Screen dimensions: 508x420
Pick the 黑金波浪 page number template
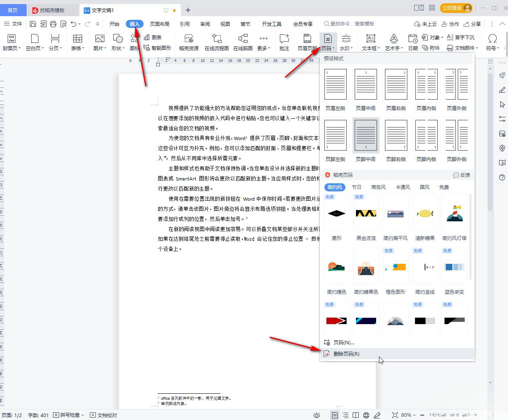(366, 218)
